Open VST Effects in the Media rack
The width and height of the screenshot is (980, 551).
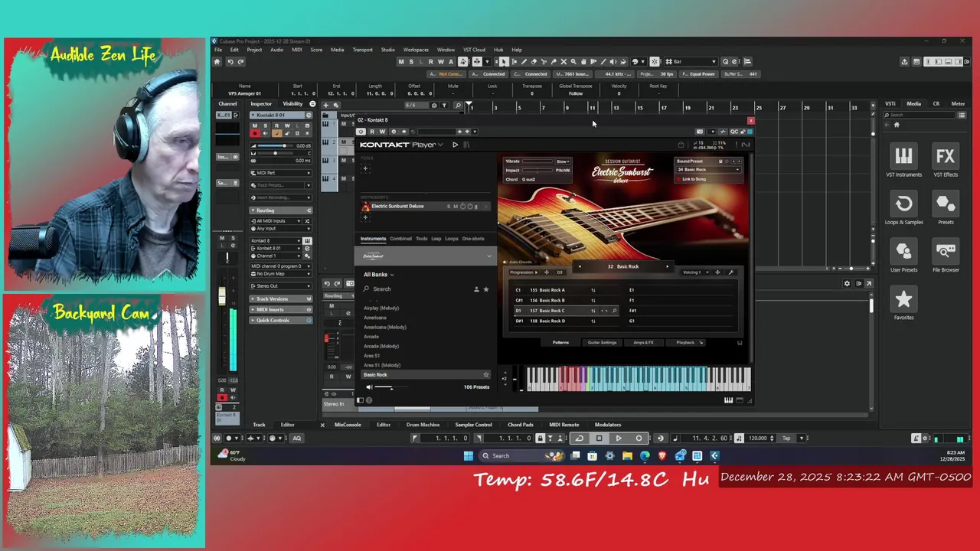tap(946, 161)
